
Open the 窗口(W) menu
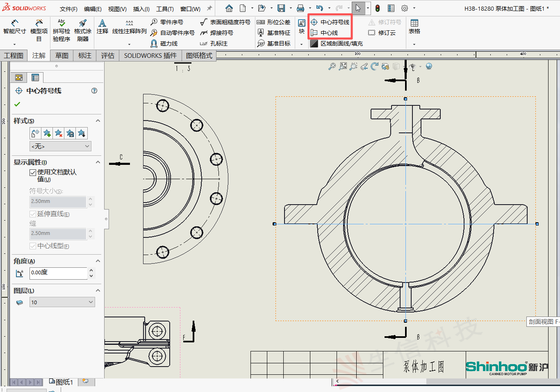pyautogui.click(x=190, y=9)
